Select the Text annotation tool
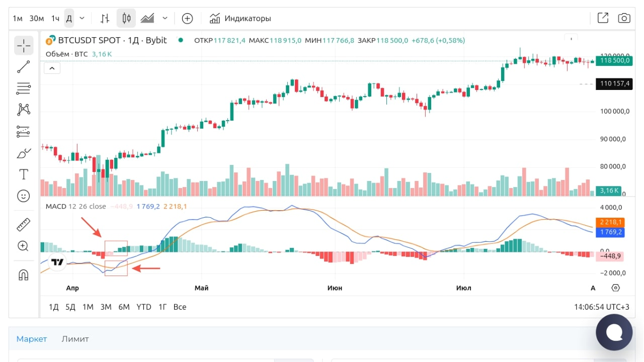Image resolution: width=644 pixels, height=362 pixels. 24,174
